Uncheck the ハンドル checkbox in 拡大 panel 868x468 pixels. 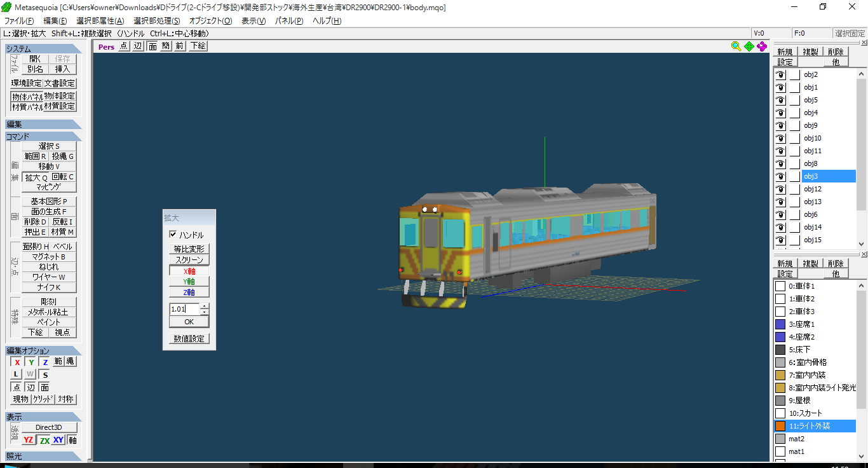click(x=172, y=235)
